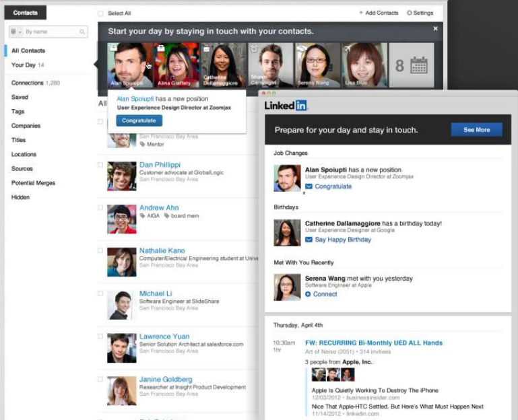Check the box for Dan Phillippi
This screenshot has width=518, height=420.
[x=100, y=165]
